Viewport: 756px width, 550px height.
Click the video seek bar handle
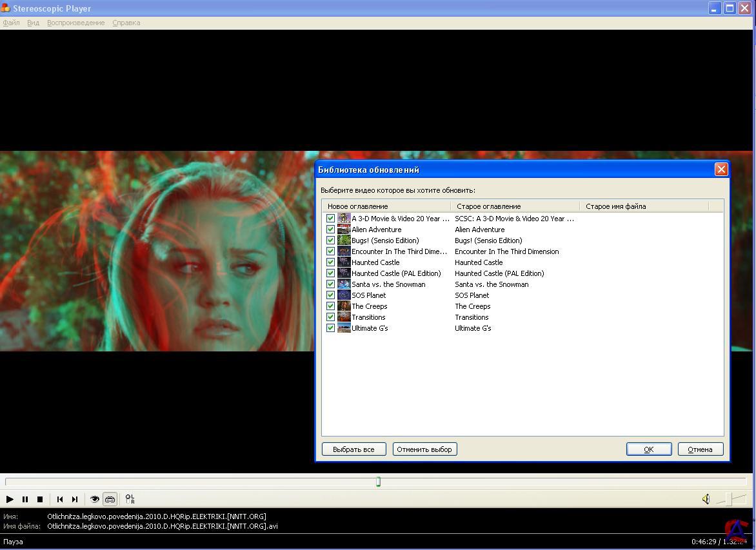click(378, 482)
